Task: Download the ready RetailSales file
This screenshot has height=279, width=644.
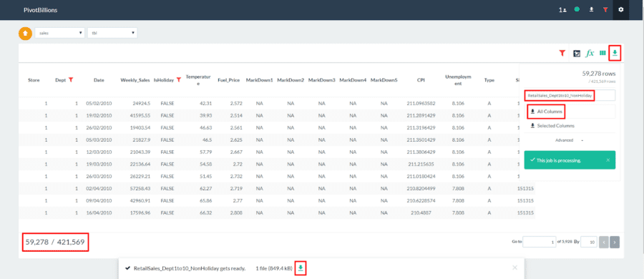Action: 301,268
